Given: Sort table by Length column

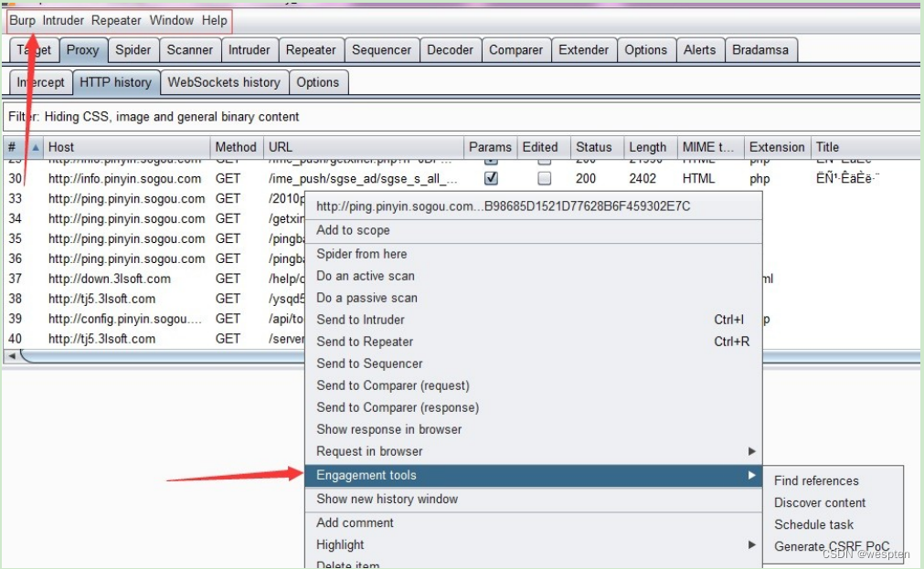Looking at the screenshot, I should click(x=650, y=147).
